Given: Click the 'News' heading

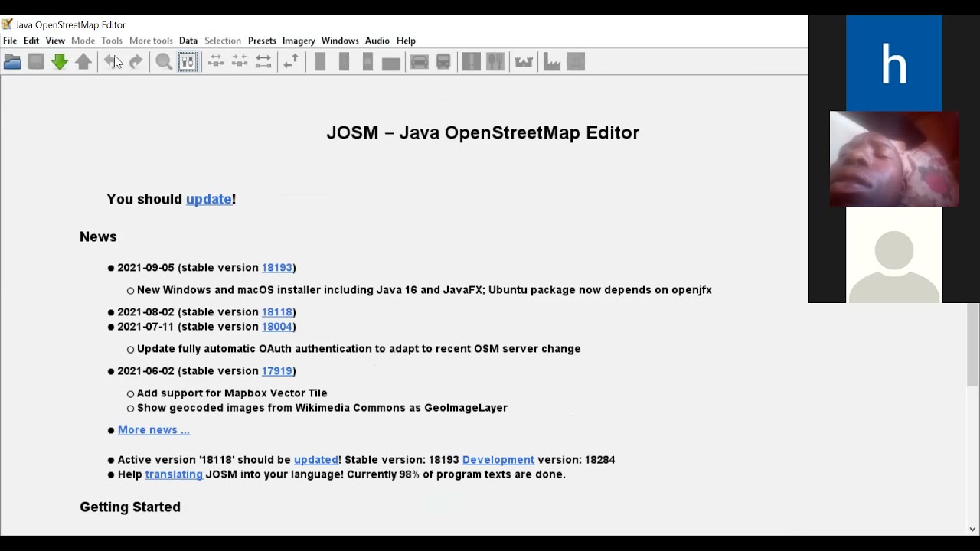Looking at the screenshot, I should [98, 236].
